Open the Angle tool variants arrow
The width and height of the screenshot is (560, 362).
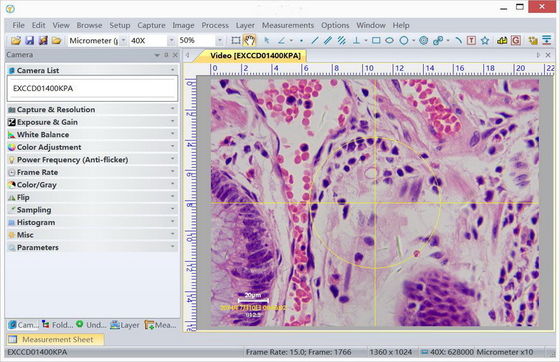pyautogui.click(x=291, y=41)
